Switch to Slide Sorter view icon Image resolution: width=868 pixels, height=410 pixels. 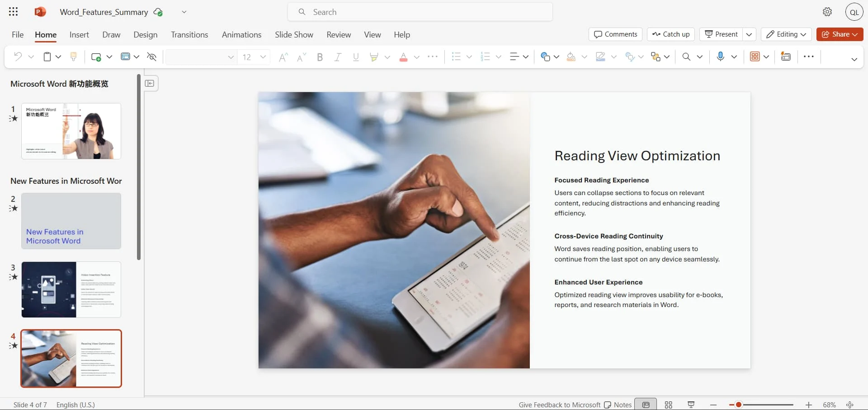[669, 405]
